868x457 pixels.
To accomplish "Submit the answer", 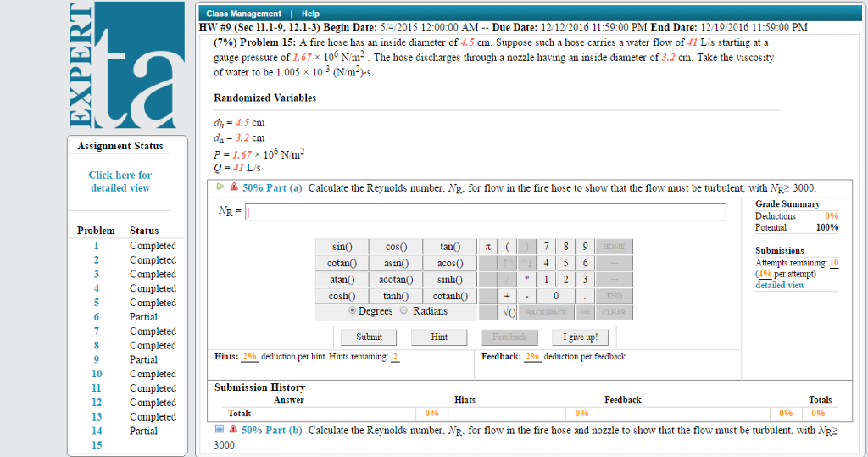I will pyautogui.click(x=369, y=337).
